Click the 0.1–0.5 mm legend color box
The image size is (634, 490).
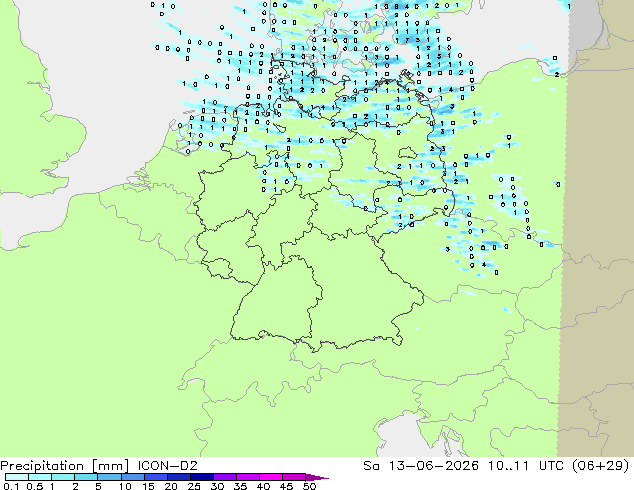(x=17, y=477)
